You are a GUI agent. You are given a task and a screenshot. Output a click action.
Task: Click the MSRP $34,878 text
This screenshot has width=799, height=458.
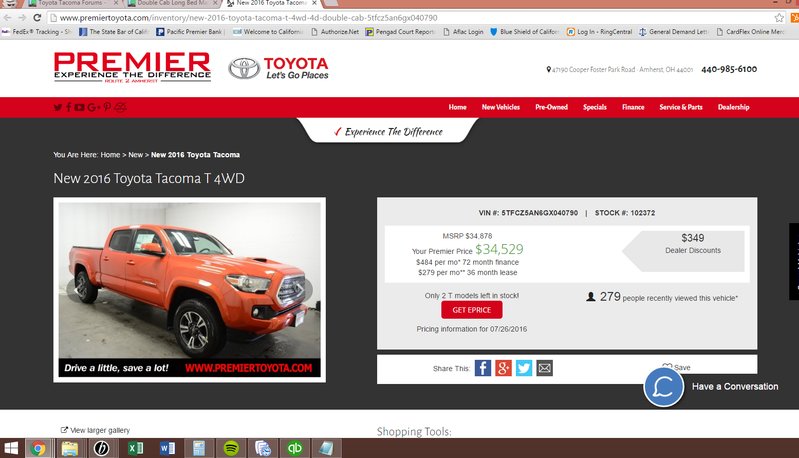coord(467,236)
